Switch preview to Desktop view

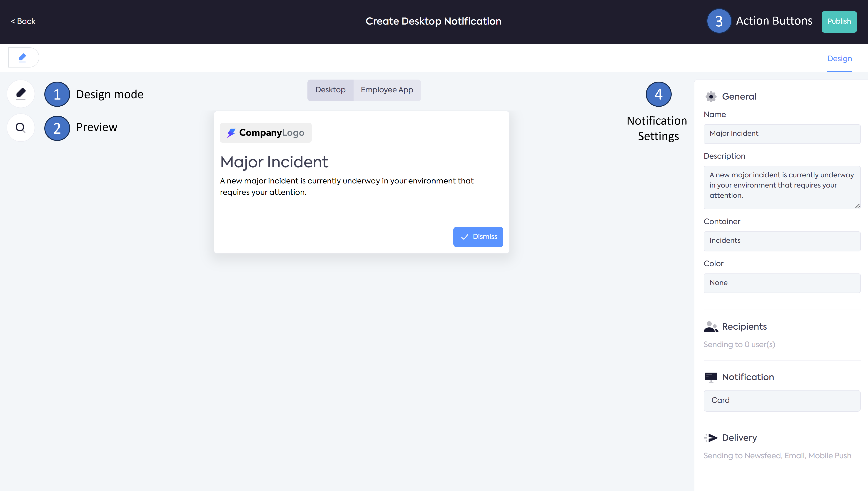[330, 90]
